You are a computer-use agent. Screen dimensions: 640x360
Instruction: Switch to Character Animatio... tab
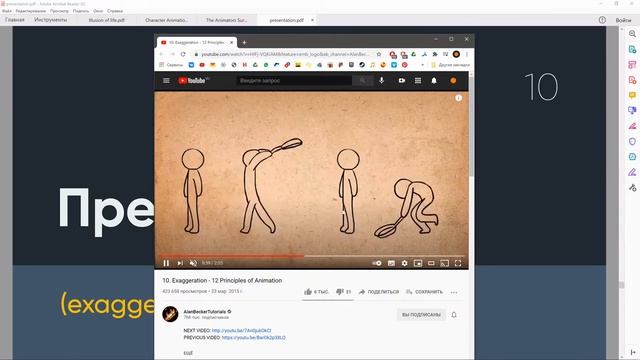(166, 20)
